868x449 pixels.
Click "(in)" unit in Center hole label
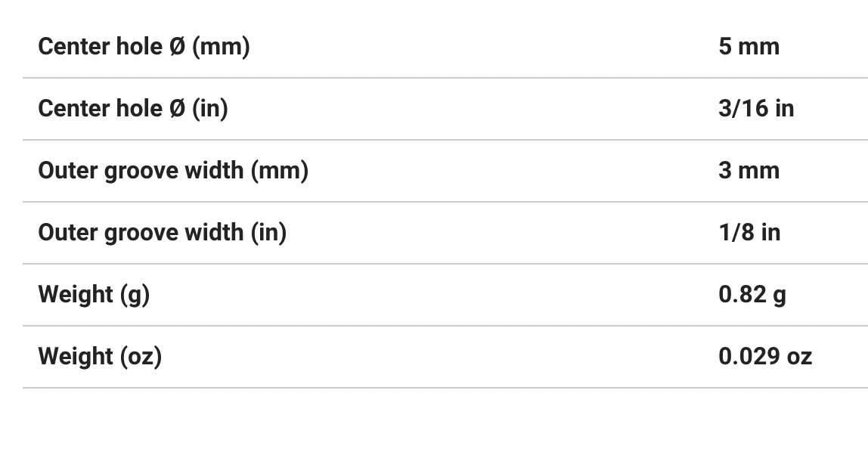[209, 109]
